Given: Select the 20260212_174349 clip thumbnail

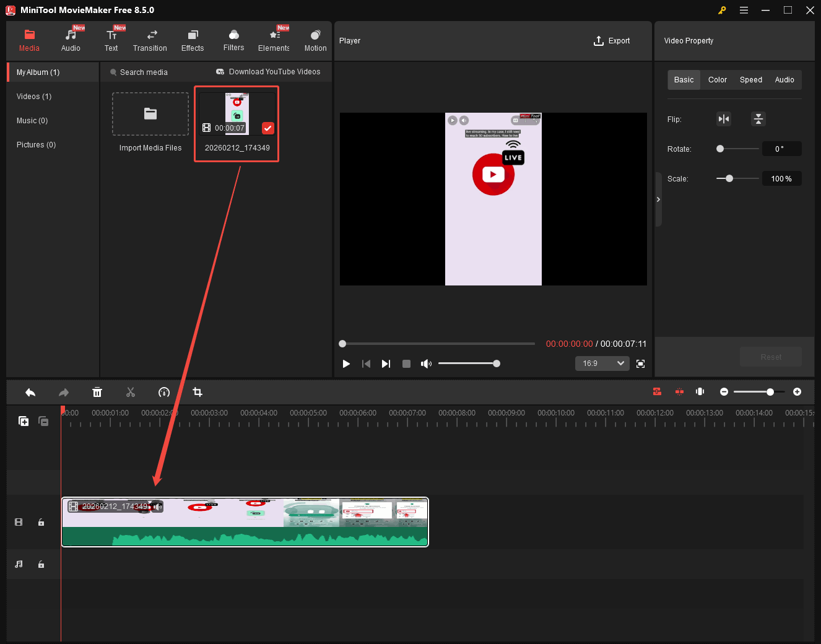Looking at the screenshot, I should coord(236,113).
